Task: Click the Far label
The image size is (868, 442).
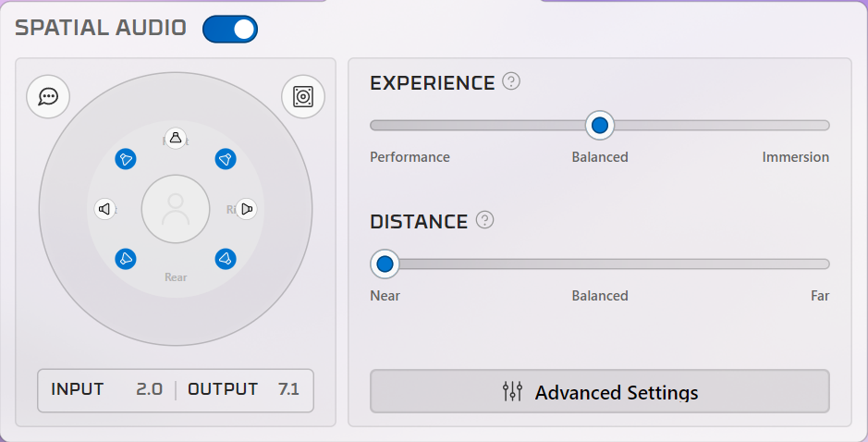Action: coord(820,296)
